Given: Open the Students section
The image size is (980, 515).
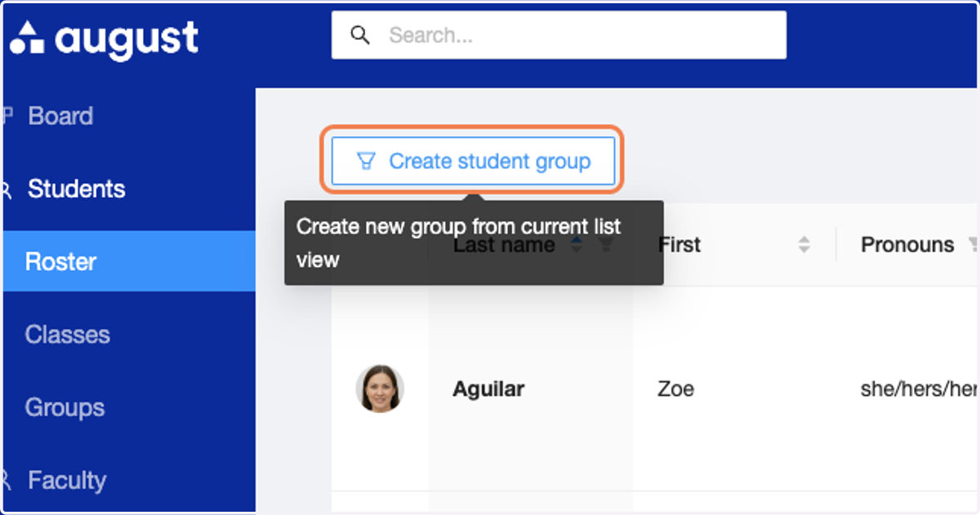Looking at the screenshot, I should point(76,189).
